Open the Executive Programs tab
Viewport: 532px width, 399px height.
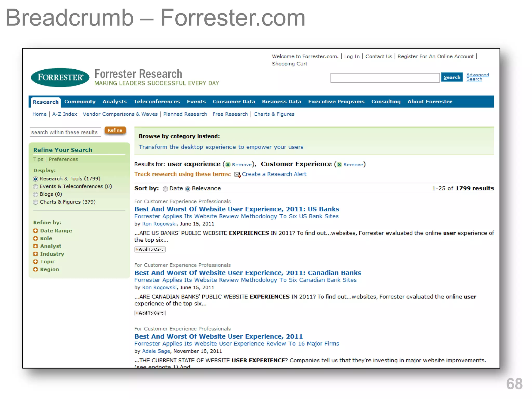pyautogui.click(x=336, y=102)
